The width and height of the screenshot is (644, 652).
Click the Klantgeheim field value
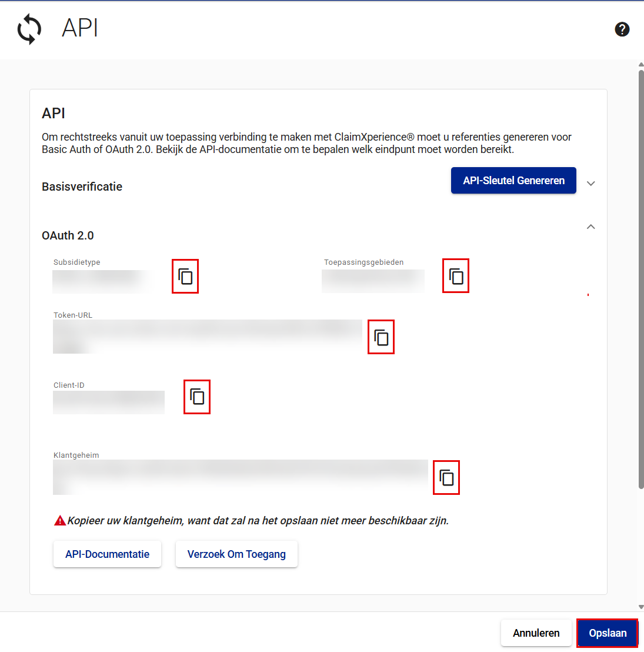tap(240, 477)
